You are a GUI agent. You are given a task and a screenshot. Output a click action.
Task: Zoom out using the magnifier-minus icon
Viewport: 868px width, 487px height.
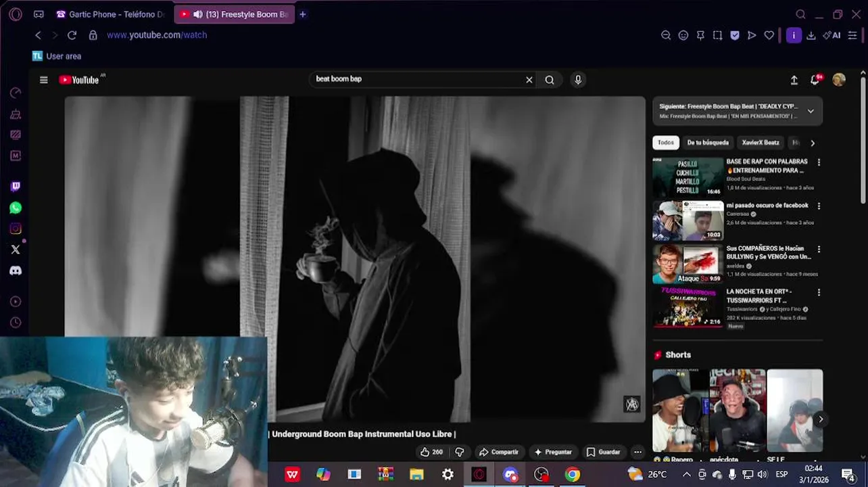point(666,35)
